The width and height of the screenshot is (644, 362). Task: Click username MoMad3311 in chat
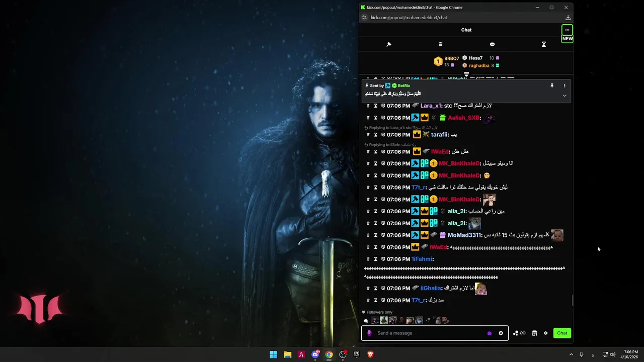click(464, 235)
